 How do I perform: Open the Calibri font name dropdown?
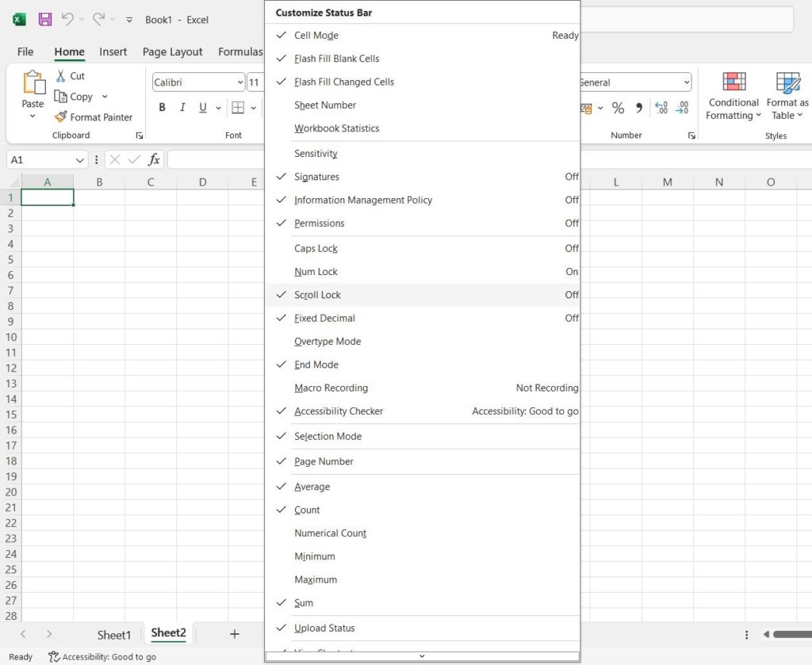tap(240, 82)
